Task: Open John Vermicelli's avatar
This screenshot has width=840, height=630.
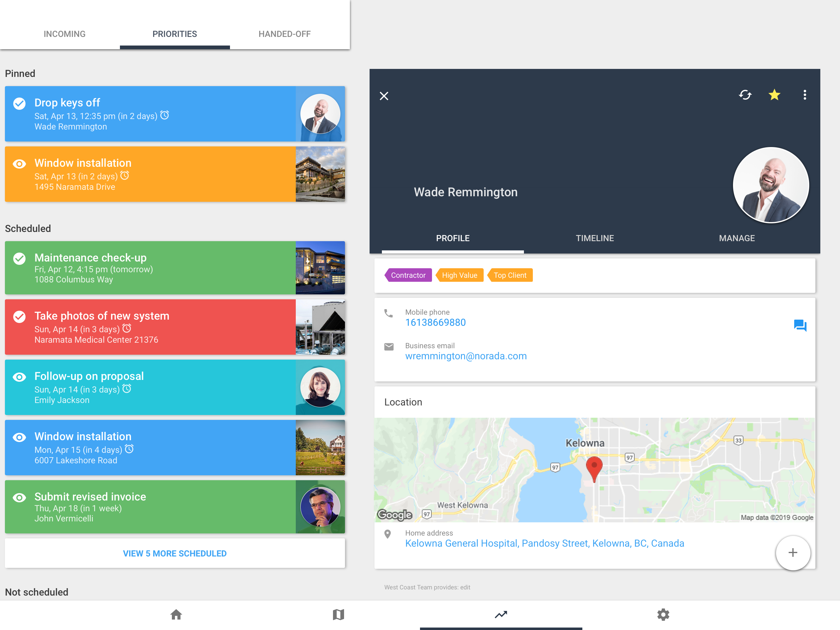Action: [x=320, y=507]
